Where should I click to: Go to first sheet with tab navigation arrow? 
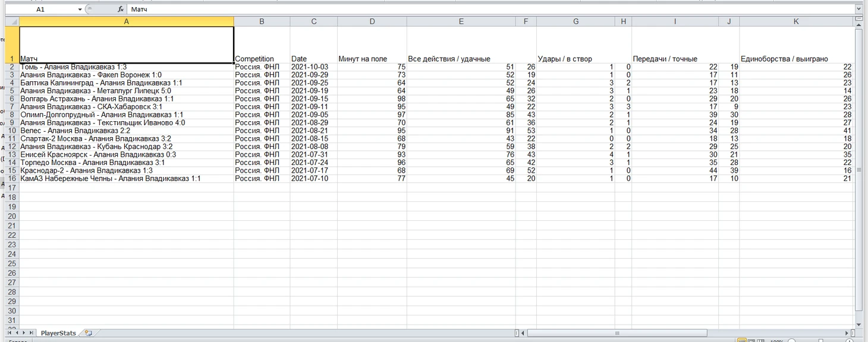pos(10,333)
